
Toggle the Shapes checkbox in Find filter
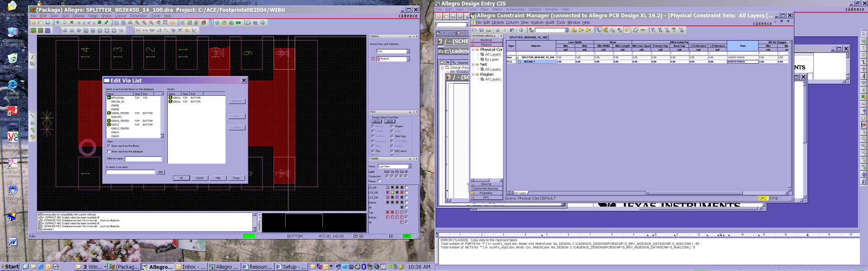[392, 126]
